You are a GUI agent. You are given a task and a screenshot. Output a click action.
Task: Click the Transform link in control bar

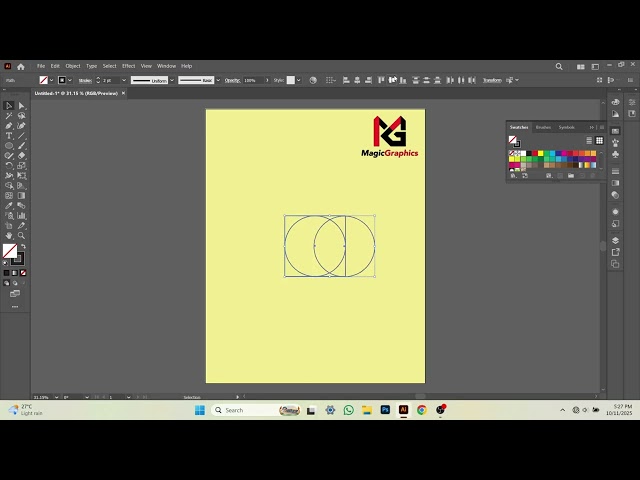[x=492, y=80]
